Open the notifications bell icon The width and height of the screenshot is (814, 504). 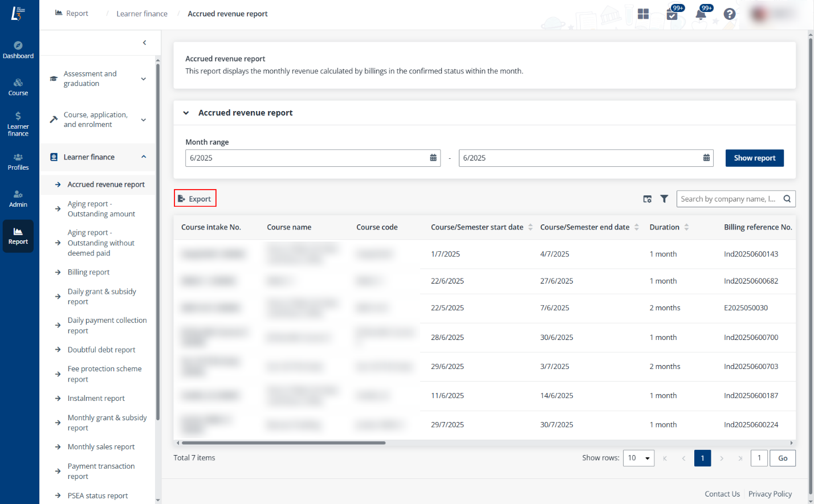701,14
